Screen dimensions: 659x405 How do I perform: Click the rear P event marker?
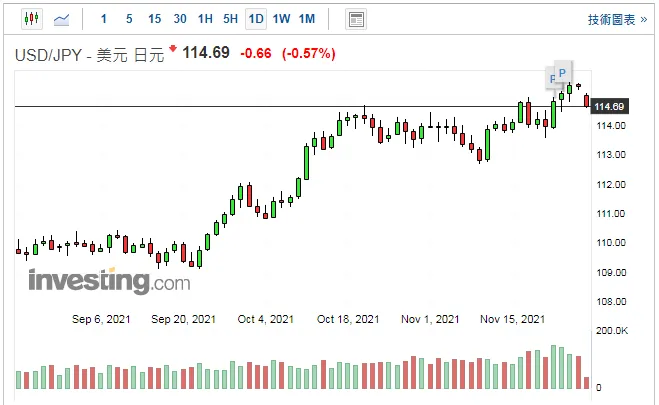(551, 79)
